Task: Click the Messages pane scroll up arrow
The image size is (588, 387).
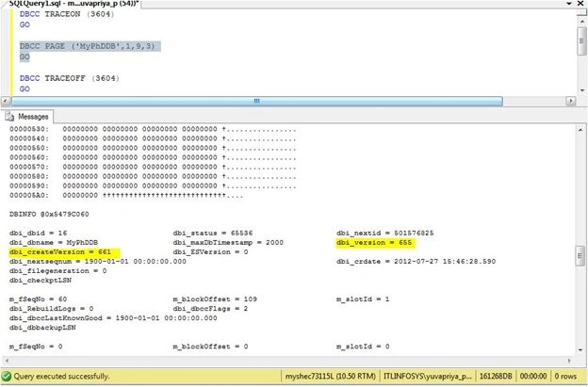Action: [x=580, y=130]
